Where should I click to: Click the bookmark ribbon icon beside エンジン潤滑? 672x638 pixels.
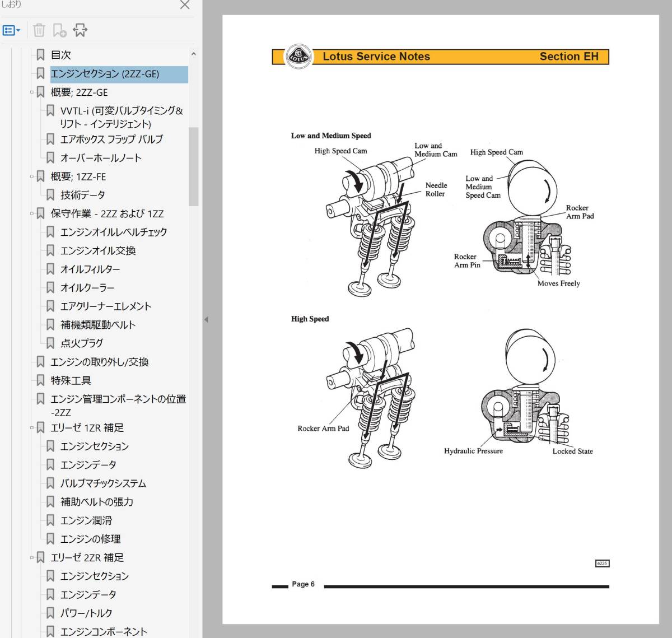[50, 520]
